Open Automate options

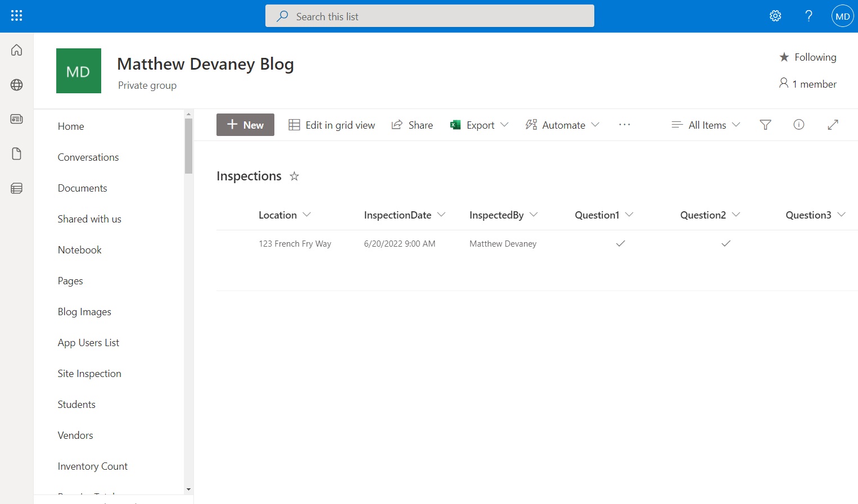click(x=562, y=124)
